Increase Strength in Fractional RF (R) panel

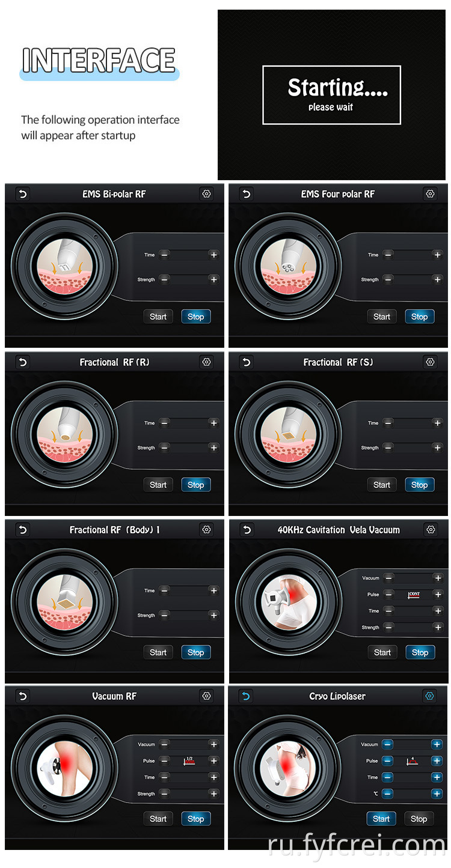pyautogui.click(x=213, y=448)
